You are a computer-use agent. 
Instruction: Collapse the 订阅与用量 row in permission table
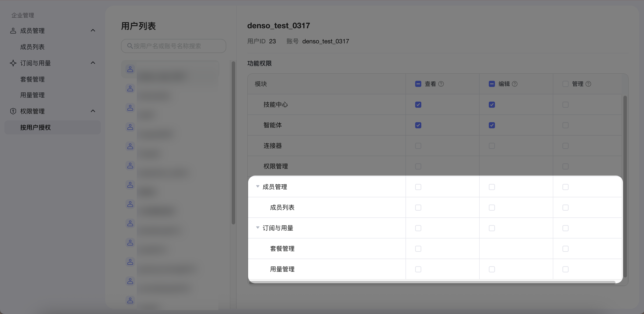258,228
